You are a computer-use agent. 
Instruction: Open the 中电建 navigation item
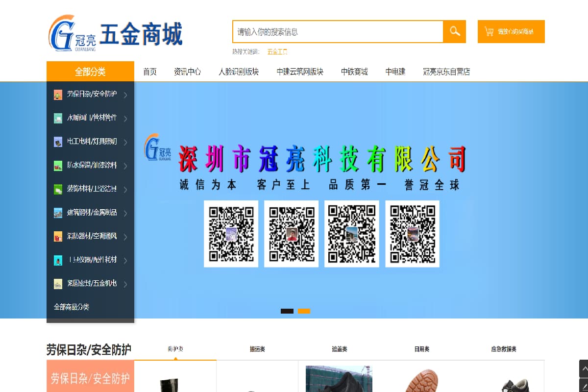(395, 72)
